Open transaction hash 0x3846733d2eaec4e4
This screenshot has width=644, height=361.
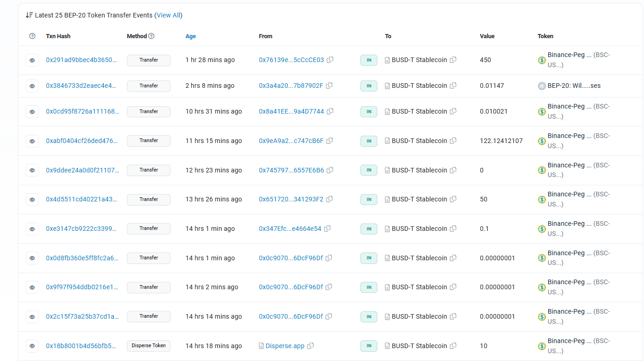(x=82, y=86)
